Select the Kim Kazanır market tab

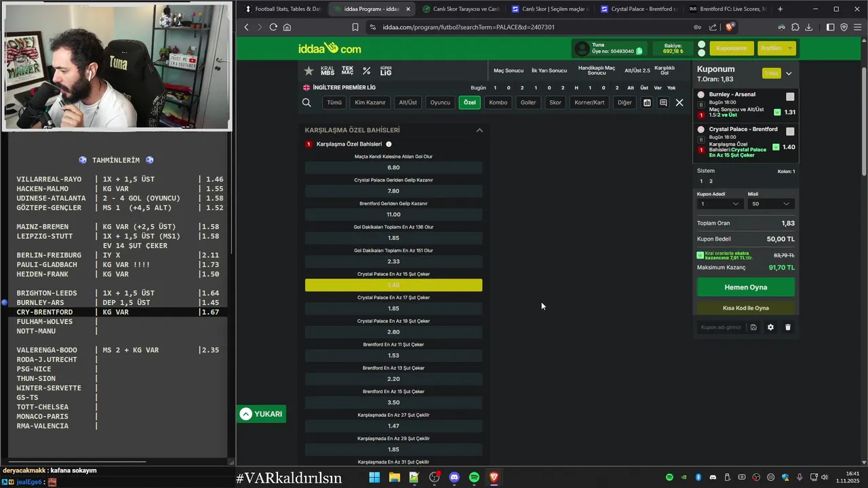coord(370,102)
